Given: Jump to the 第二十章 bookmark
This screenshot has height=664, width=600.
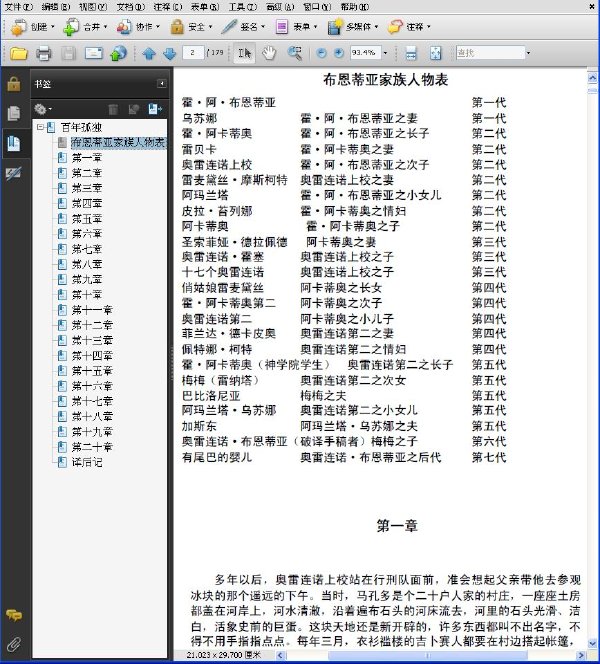Looking at the screenshot, I should click(x=92, y=447).
